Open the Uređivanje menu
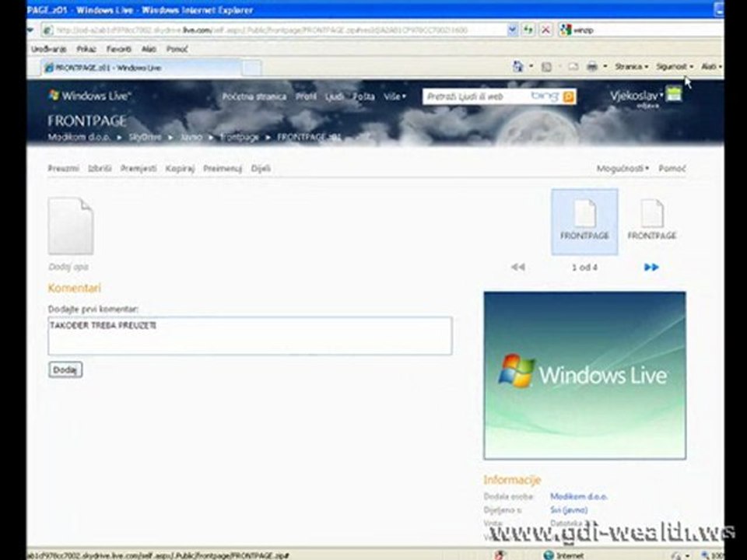This screenshot has width=747, height=560. coord(48,49)
